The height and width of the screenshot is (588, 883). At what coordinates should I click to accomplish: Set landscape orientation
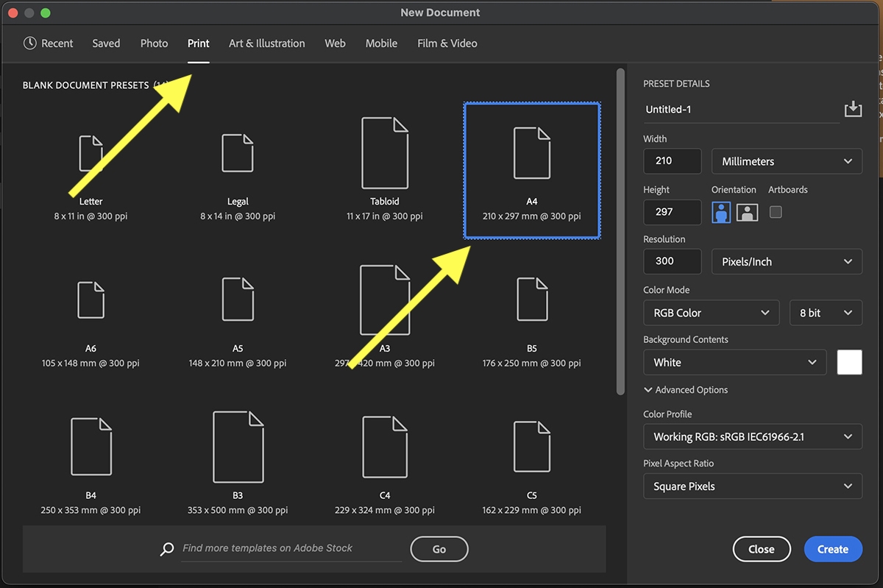747,213
